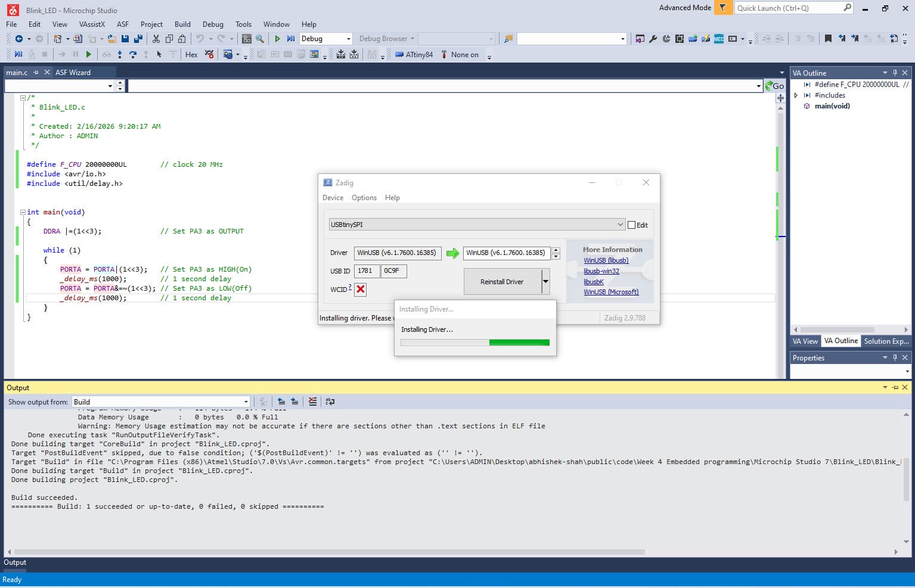This screenshot has width=915, height=588.
Task: Open the Debug configuration dropdown
Action: point(325,39)
